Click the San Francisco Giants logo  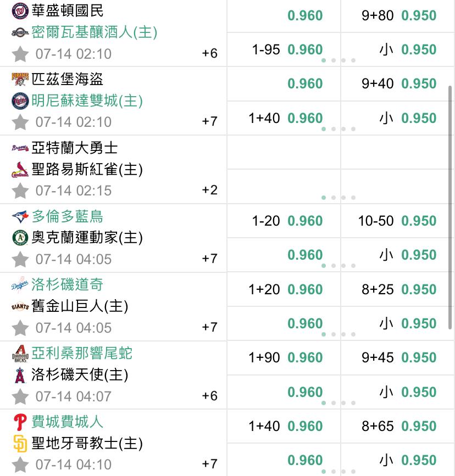[x=20, y=306]
